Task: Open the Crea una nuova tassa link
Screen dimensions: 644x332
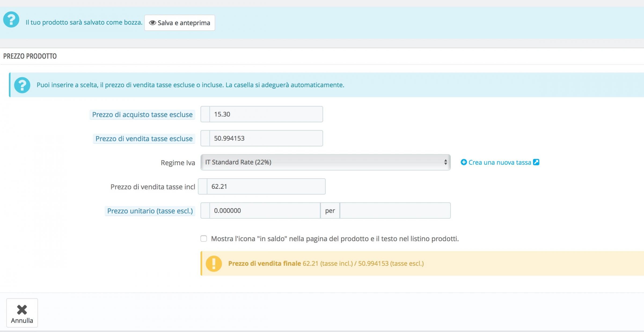Action: [x=500, y=163]
